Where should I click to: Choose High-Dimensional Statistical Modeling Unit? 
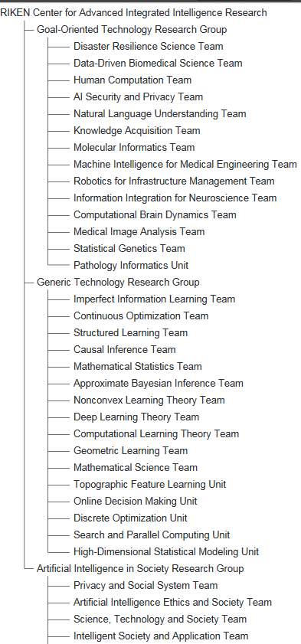[x=166, y=551]
